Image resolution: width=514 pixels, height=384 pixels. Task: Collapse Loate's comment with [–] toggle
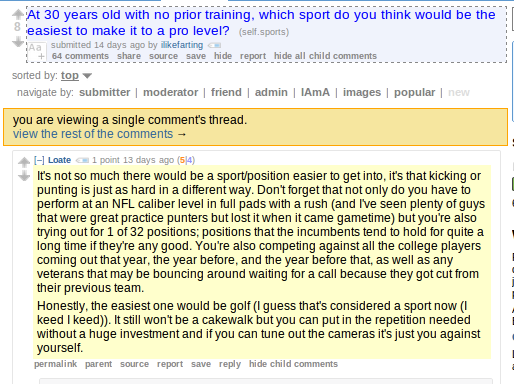coord(39,160)
